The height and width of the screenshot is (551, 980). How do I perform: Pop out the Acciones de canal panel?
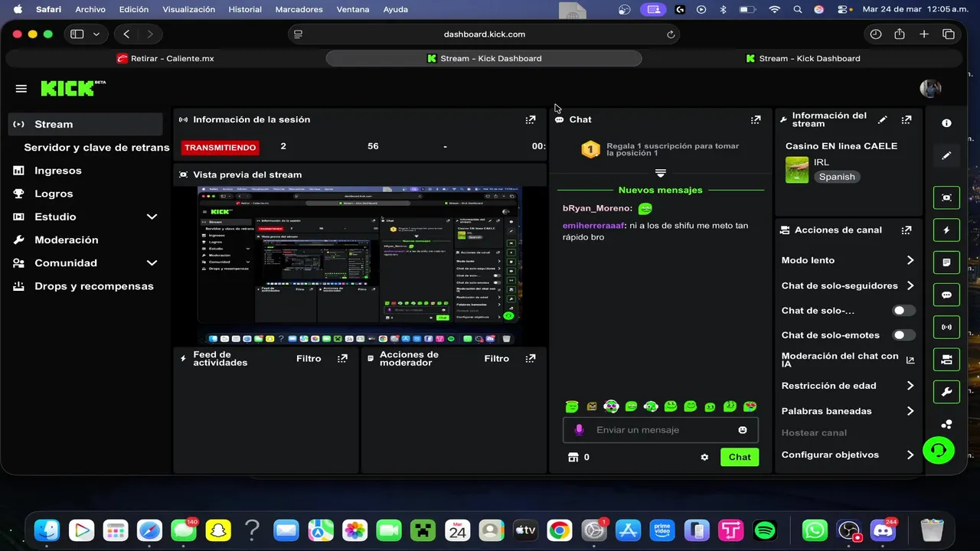(x=906, y=230)
